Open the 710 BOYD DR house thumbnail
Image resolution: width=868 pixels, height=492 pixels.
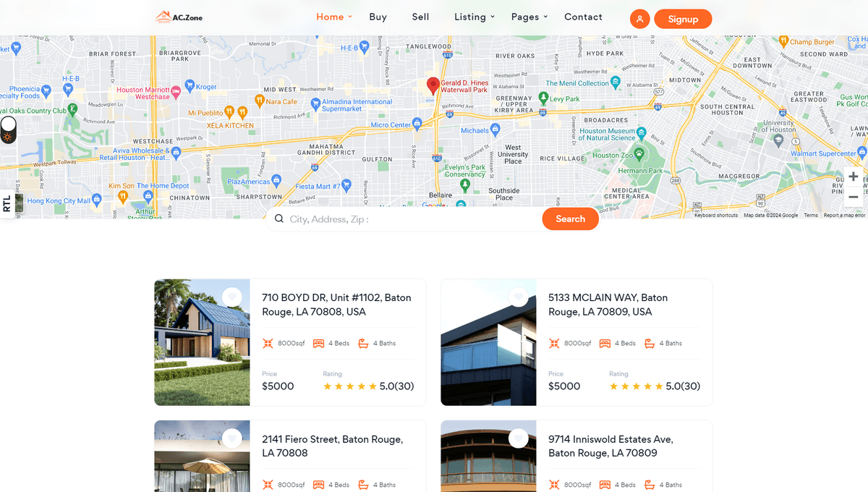202,342
